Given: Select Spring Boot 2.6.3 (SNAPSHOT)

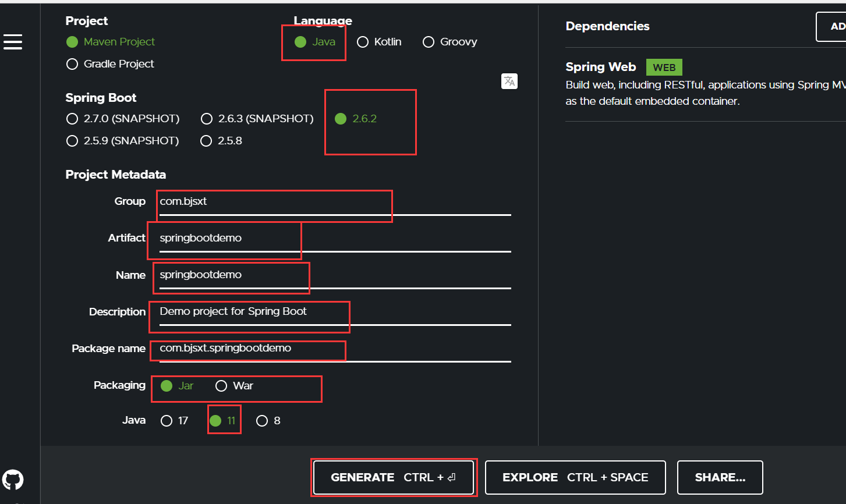Looking at the screenshot, I should point(257,119).
